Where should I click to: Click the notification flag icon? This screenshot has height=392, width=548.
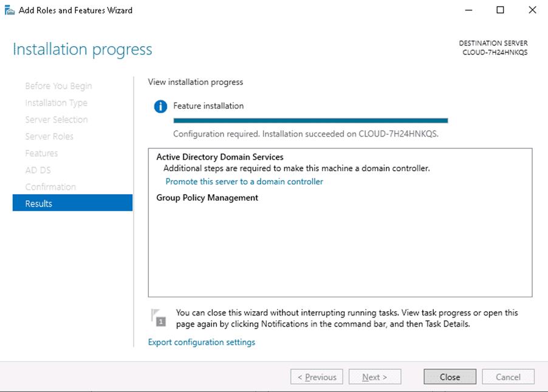point(159,318)
